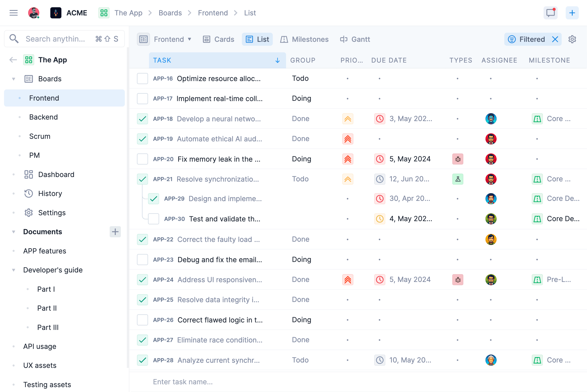Open the History panel
The width and height of the screenshot is (587, 392).
pyautogui.click(x=50, y=193)
